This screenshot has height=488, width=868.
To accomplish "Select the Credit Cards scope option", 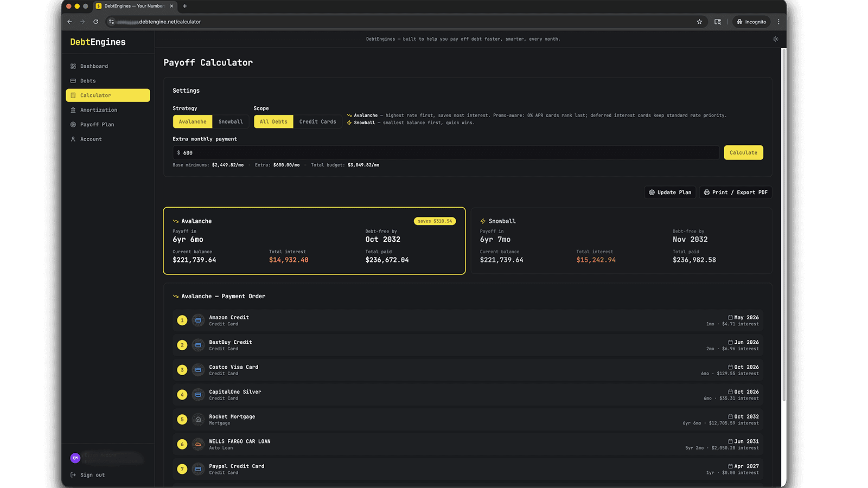I will tap(318, 121).
